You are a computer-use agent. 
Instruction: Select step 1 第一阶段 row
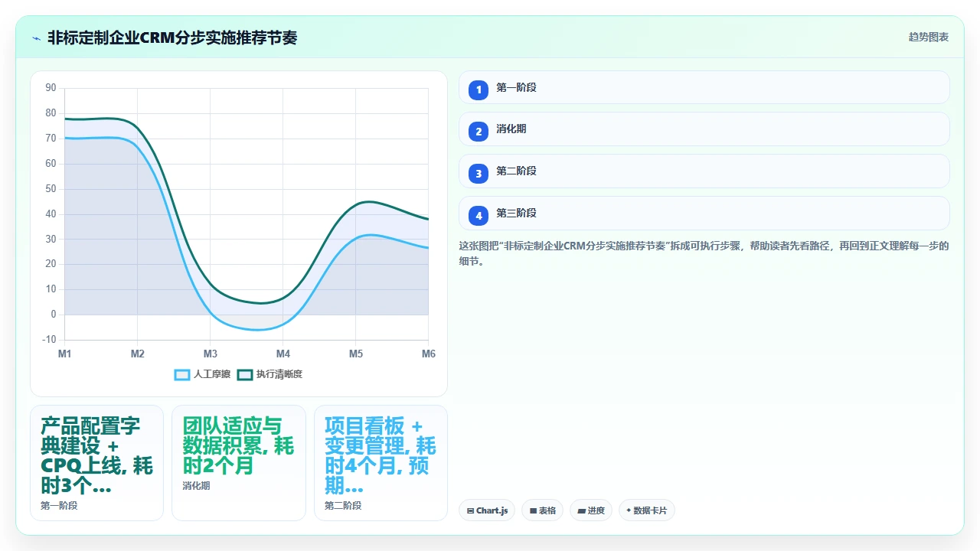click(704, 87)
